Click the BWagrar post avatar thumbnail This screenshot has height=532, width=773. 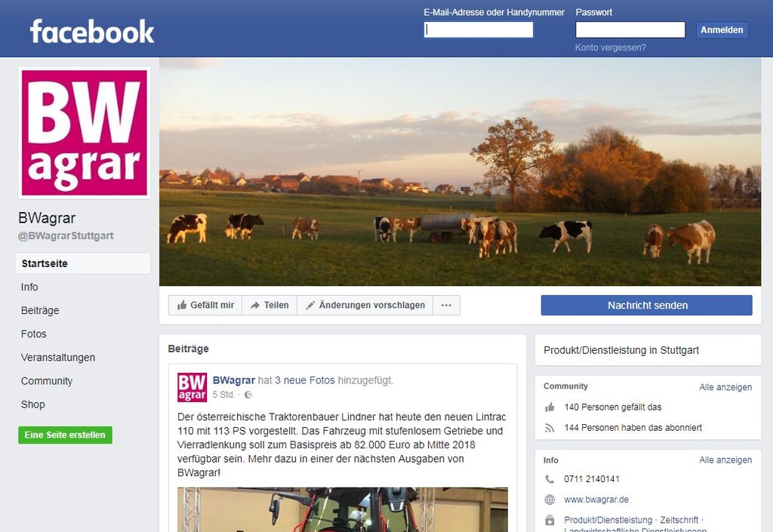coord(192,387)
